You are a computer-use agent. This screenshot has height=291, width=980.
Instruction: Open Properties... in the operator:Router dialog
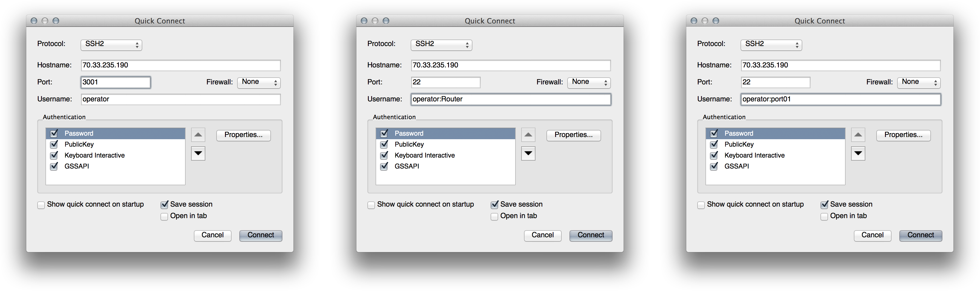point(573,135)
